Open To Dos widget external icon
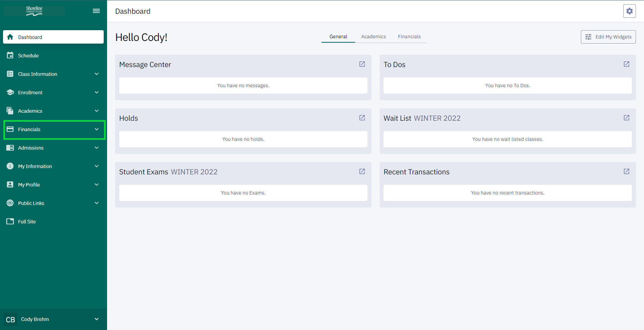This screenshot has width=644, height=330. tap(627, 64)
